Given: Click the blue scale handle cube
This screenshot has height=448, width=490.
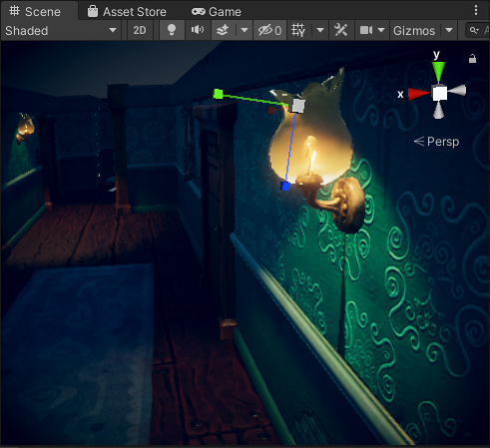Looking at the screenshot, I should 285,186.
